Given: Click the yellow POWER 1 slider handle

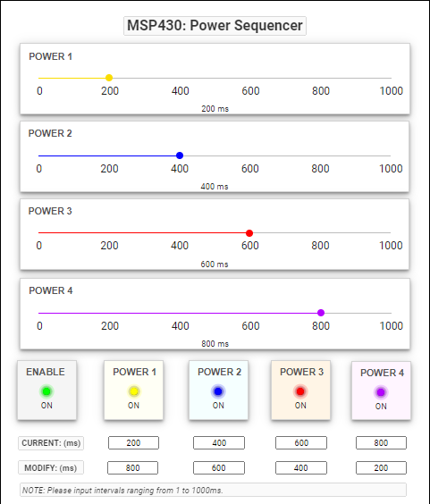Looking at the screenshot, I should pyautogui.click(x=109, y=78).
